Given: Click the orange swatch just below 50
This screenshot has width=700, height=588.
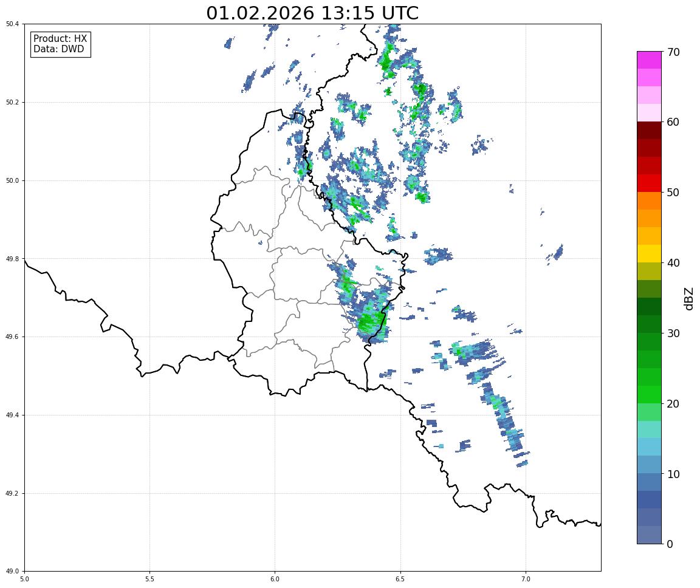Looking at the screenshot, I should [x=649, y=201].
